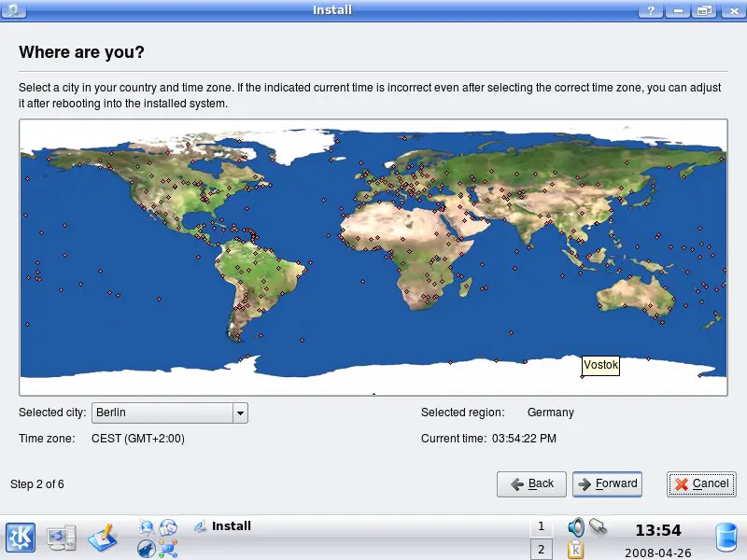Open the Kontact launcher icon
Viewport: 747px width, 560px height.
pyautogui.click(x=168, y=527)
